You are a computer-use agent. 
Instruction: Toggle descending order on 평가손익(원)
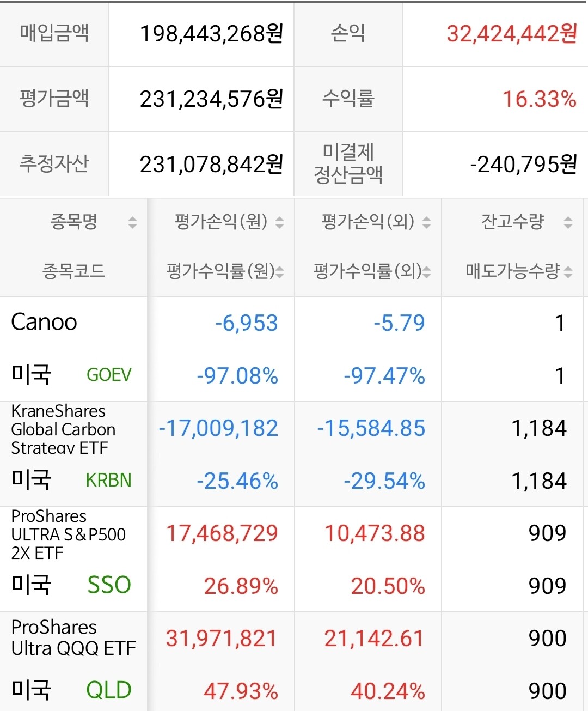(x=280, y=224)
